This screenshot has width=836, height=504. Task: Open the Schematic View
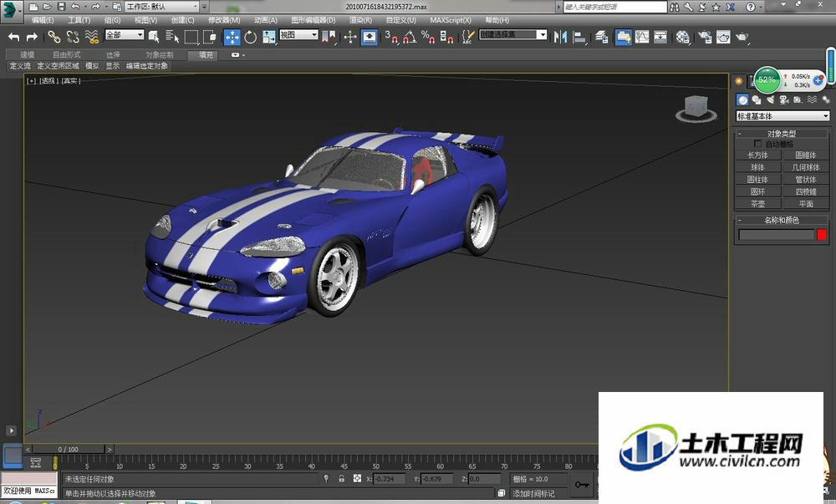(660, 37)
